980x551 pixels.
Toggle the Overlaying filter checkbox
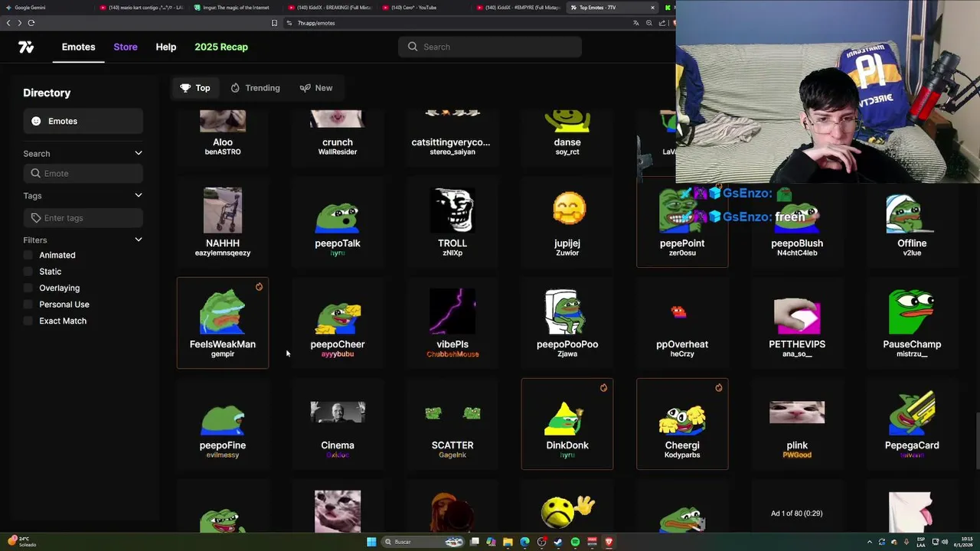[x=28, y=288]
